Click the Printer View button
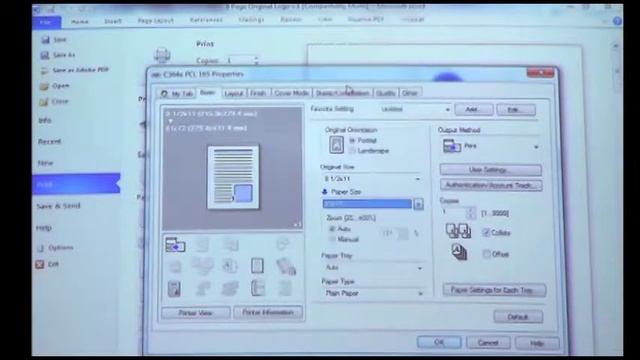The height and width of the screenshot is (360, 640). [x=196, y=313]
